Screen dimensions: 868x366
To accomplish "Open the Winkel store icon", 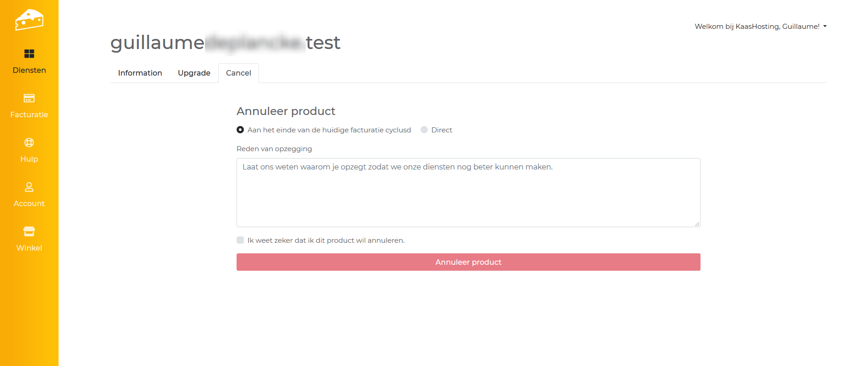I will (x=29, y=231).
